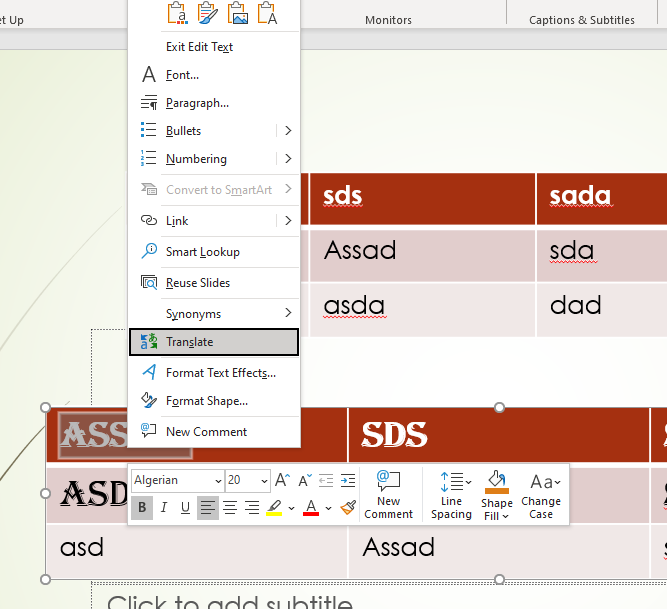The image size is (667, 609).
Task: Choose Reuse Slides
Action: click(214, 283)
